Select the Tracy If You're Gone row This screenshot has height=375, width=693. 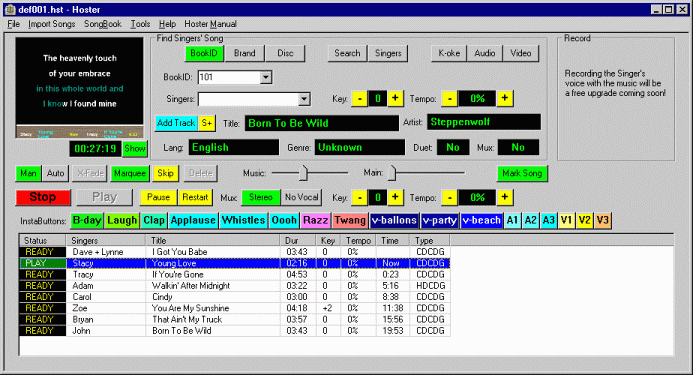coord(235,275)
